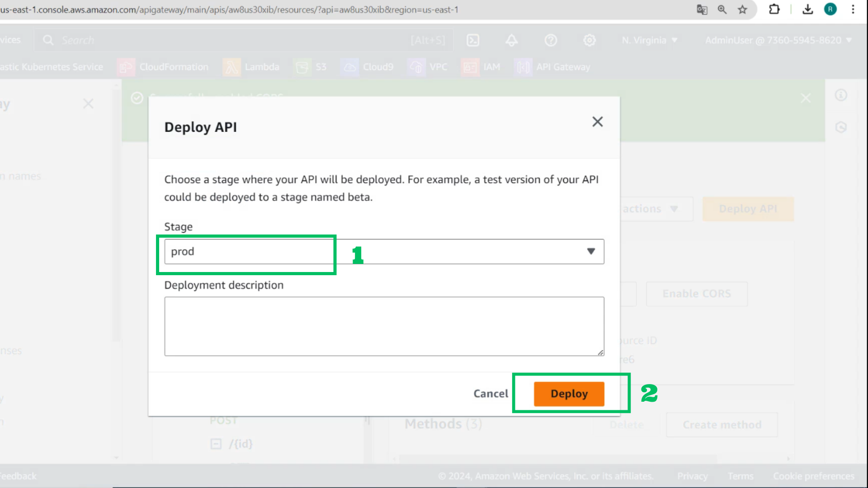Click the Google Translate icon in the address bar
Viewport: 868px width, 488px height.
[x=702, y=9]
